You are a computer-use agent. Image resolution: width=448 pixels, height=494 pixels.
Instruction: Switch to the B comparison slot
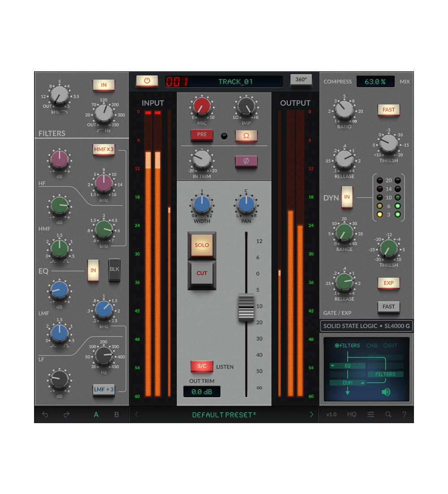tap(116, 415)
